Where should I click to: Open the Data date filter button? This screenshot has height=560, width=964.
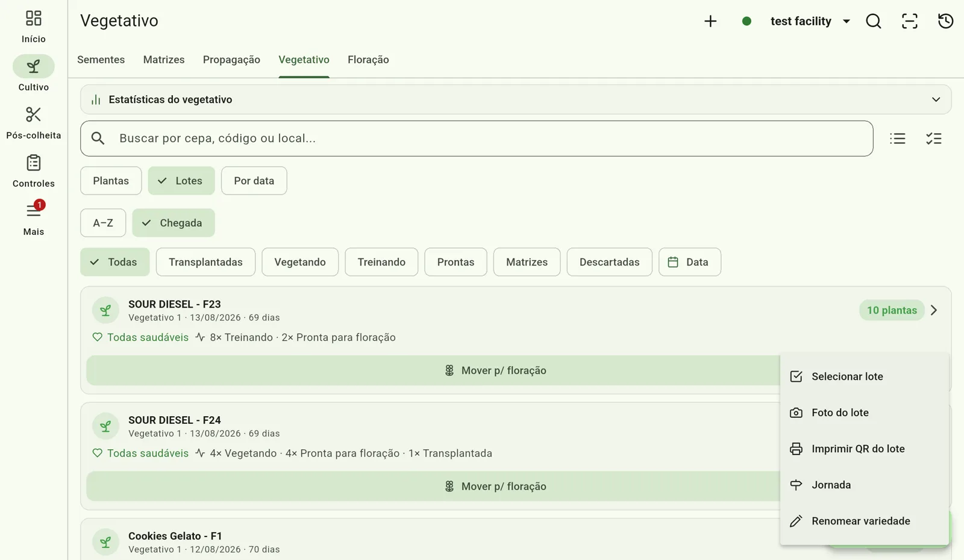click(x=689, y=262)
